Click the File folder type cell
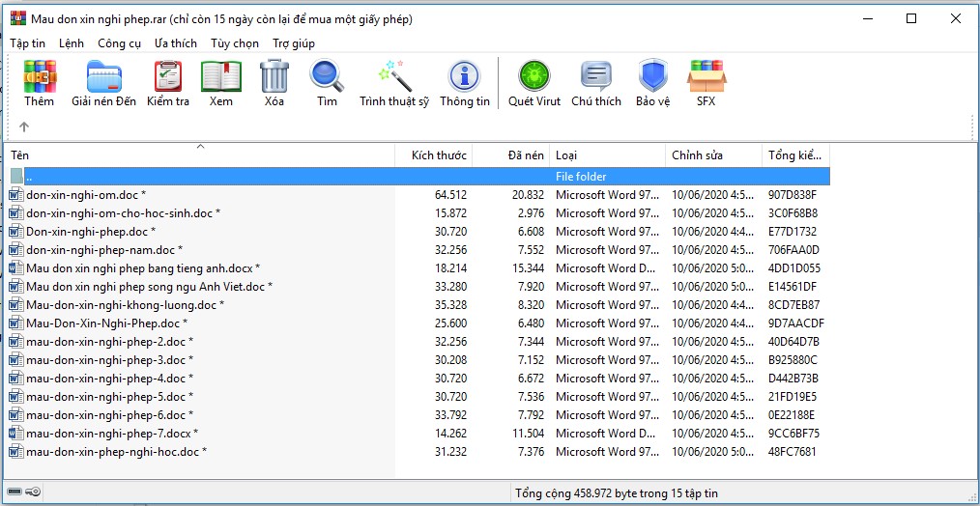Viewport: 980px width, 506px height. (581, 177)
